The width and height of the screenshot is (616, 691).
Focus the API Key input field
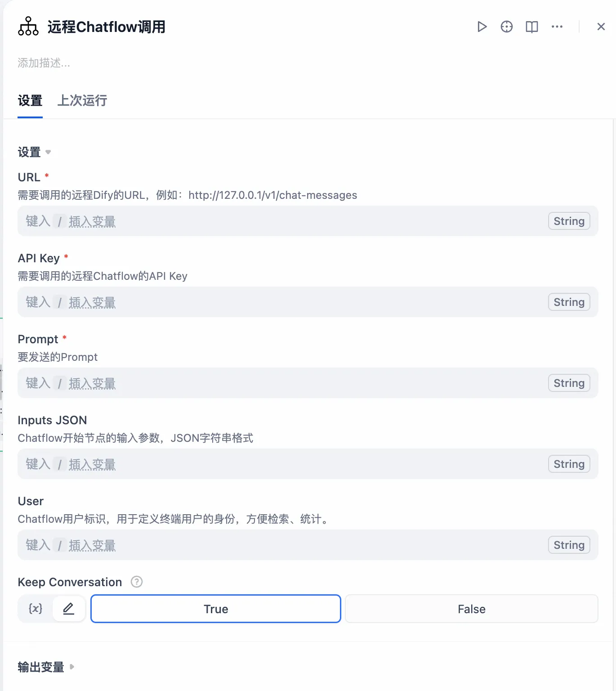(x=283, y=302)
